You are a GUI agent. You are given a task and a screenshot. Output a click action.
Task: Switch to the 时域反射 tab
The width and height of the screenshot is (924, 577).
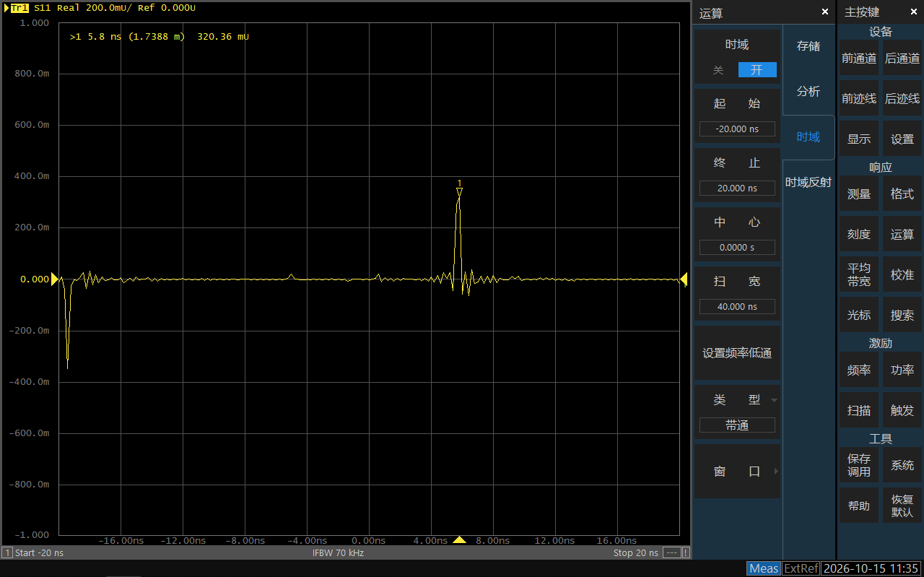click(808, 183)
